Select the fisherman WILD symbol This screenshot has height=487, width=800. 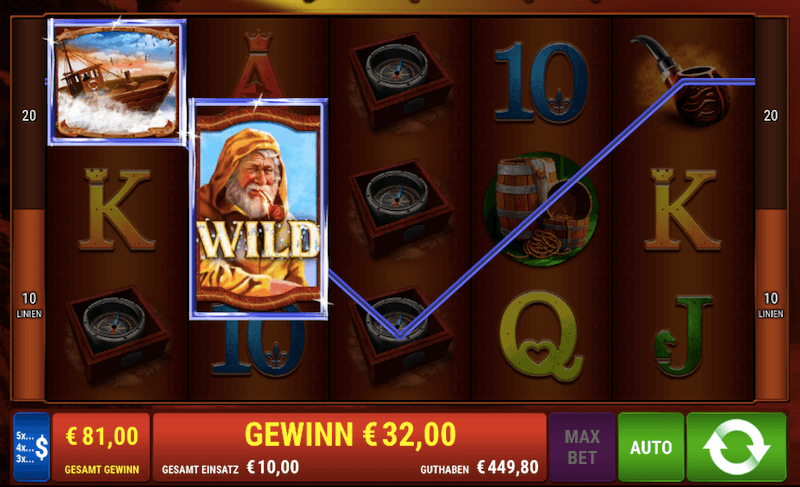[x=259, y=209]
